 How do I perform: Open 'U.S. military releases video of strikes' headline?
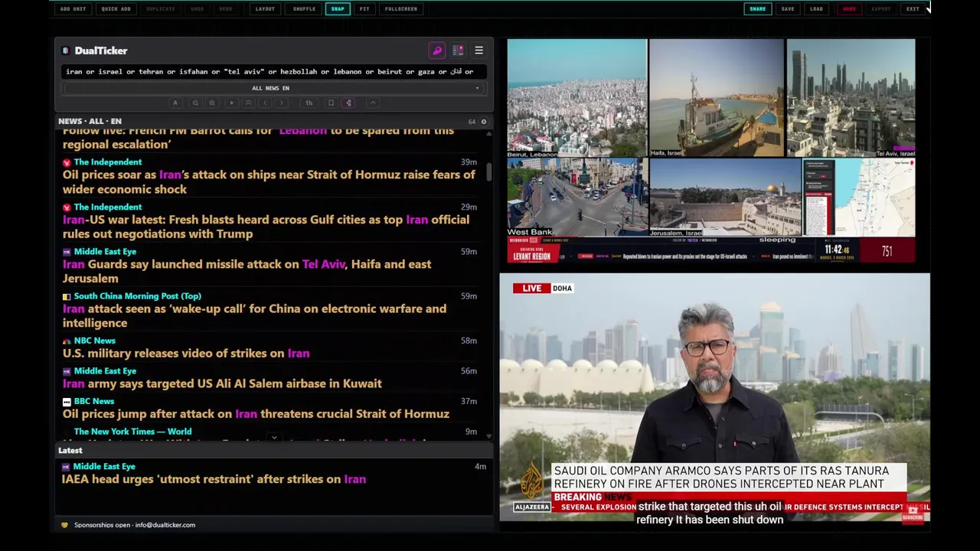tap(186, 354)
